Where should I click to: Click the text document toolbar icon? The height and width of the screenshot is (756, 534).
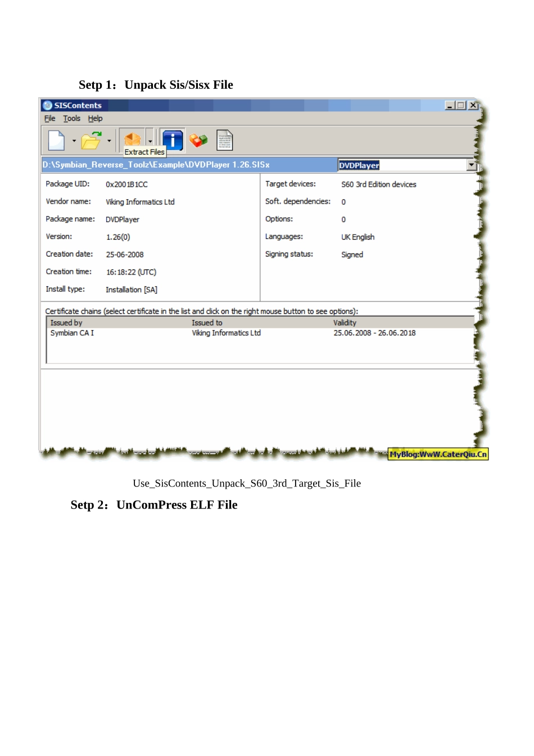point(224,140)
